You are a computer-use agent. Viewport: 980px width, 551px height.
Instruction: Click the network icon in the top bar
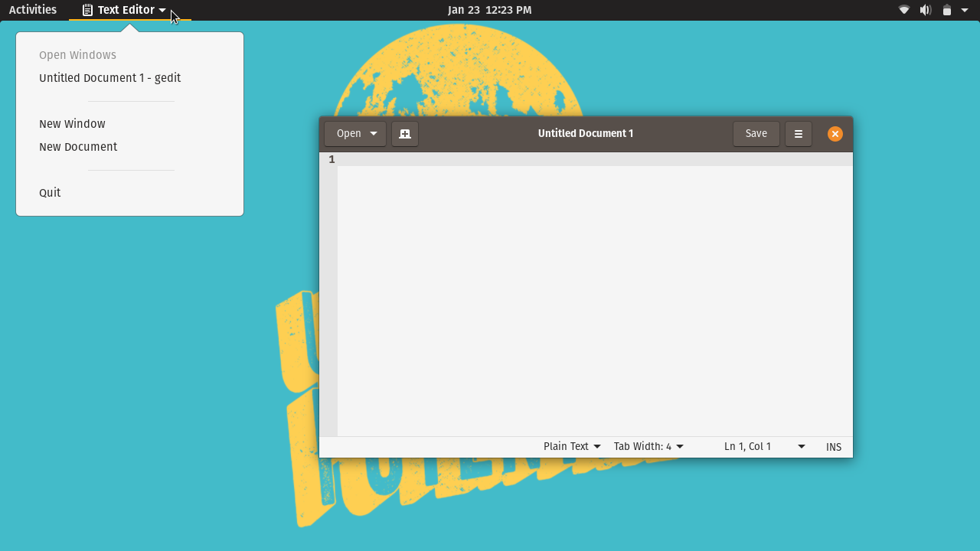[x=903, y=10]
